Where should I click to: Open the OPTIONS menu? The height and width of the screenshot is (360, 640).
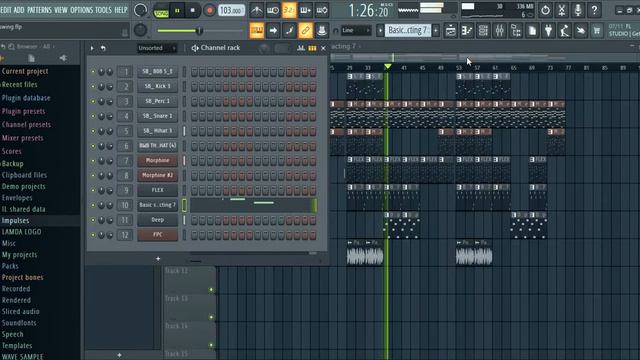point(82,10)
